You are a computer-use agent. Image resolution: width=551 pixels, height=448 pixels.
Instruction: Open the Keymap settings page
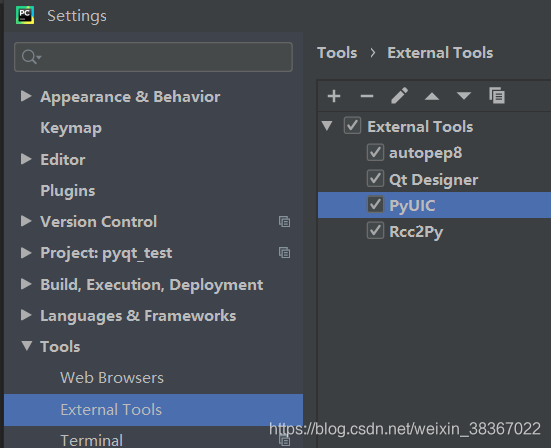coord(71,128)
